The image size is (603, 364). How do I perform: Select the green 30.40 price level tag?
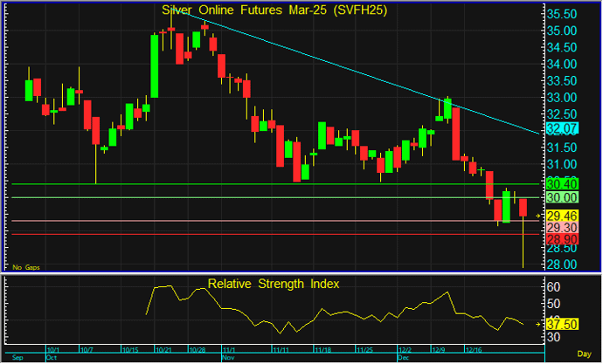561,184
